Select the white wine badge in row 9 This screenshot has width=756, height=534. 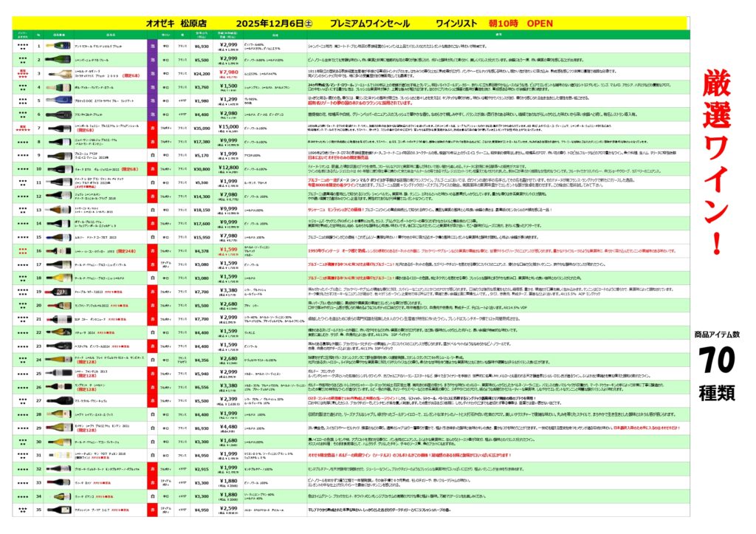coord(151,155)
